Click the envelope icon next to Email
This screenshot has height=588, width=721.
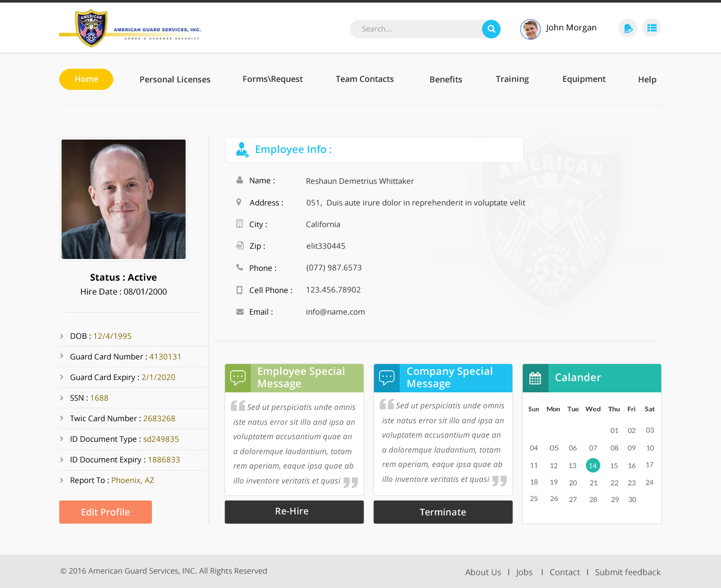(x=239, y=311)
